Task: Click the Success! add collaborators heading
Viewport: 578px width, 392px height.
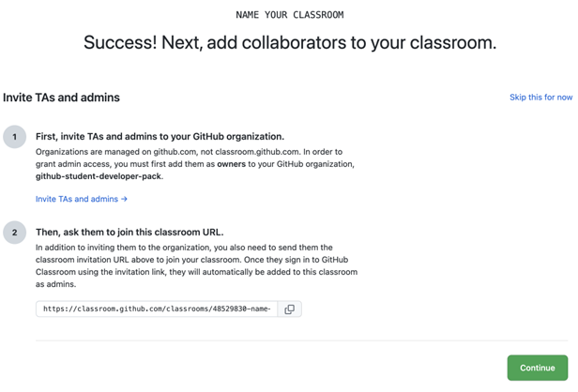Action: [x=289, y=42]
